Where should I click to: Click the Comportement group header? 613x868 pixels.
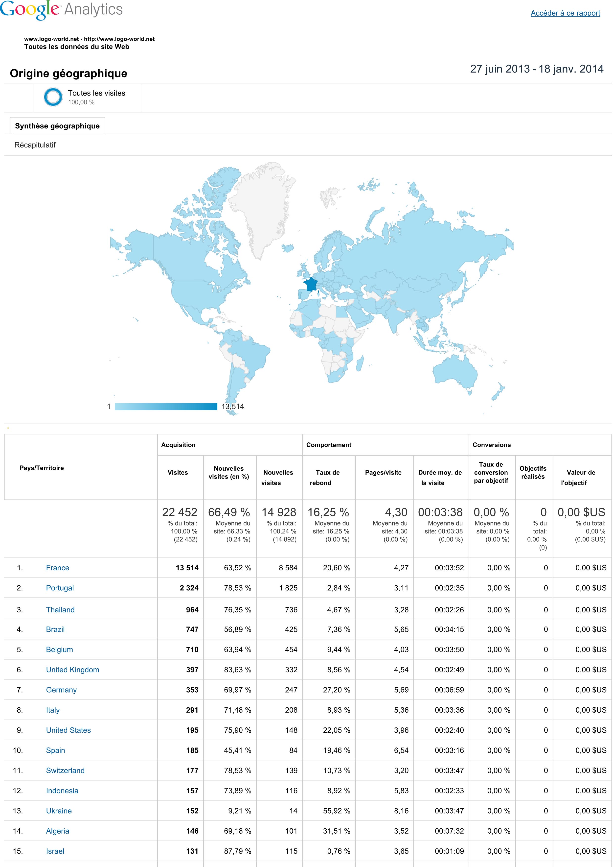tap(329, 445)
